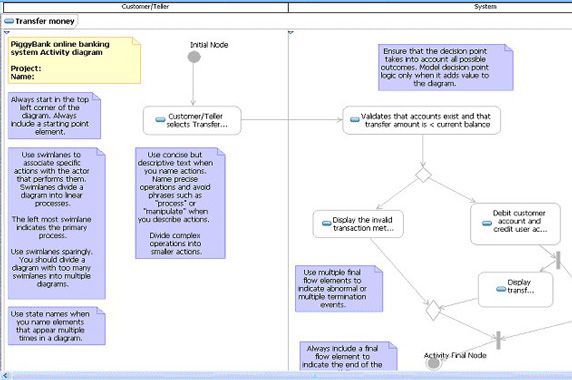Select the Display transf action node
The image size is (572, 380).
click(515, 290)
